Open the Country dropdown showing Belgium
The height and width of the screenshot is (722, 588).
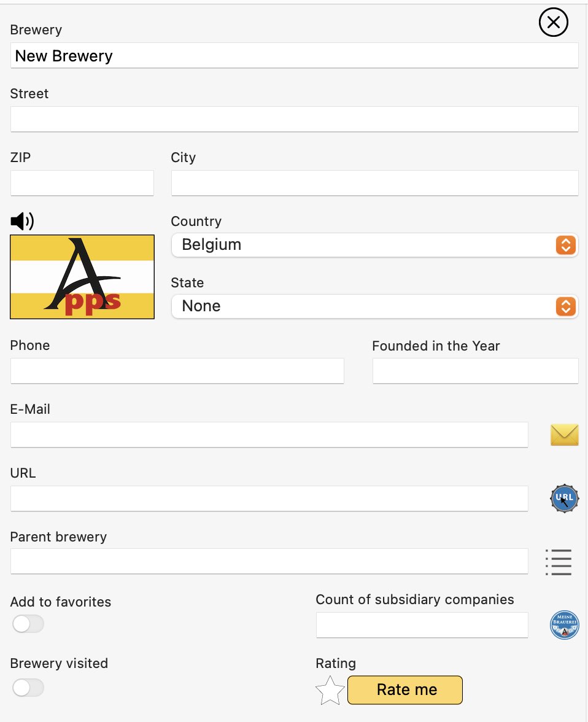point(374,245)
